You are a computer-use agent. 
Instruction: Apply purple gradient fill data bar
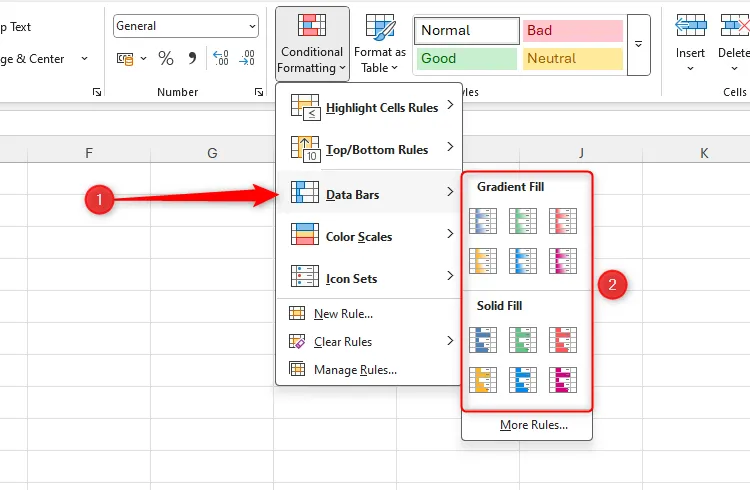coord(563,261)
